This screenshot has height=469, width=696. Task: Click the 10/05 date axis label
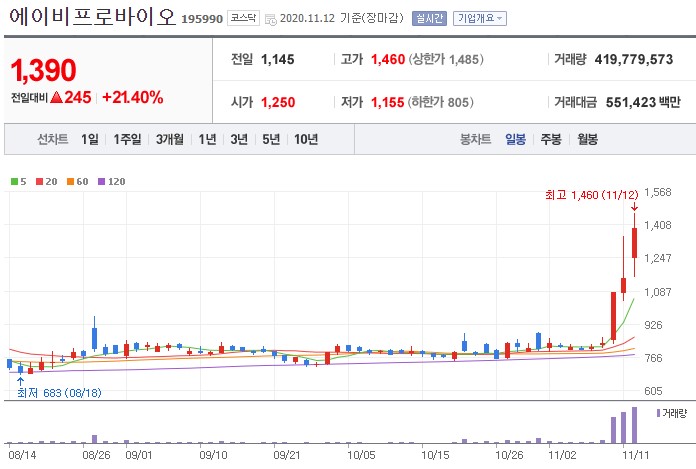[361, 455]
